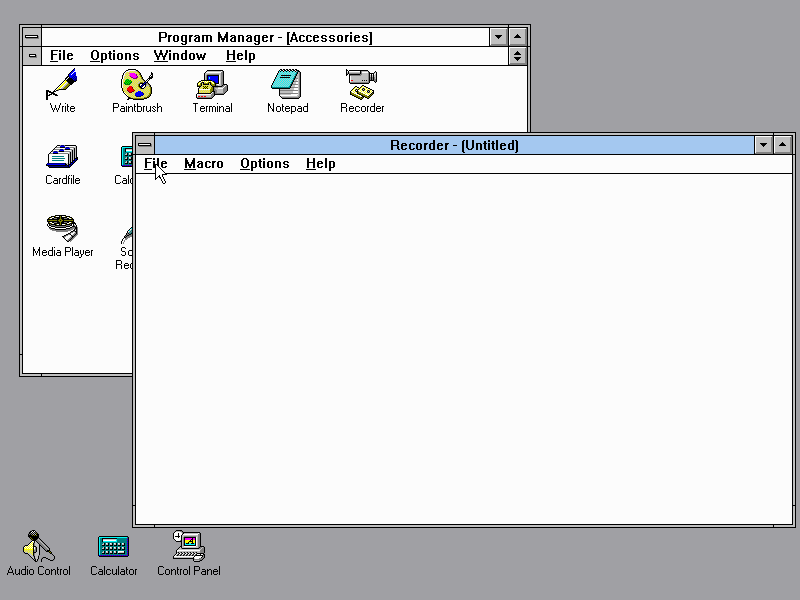This screenshot has height=600, width=800.
Task: Open Recorder's Options menu
Action: tap(264, 164)
